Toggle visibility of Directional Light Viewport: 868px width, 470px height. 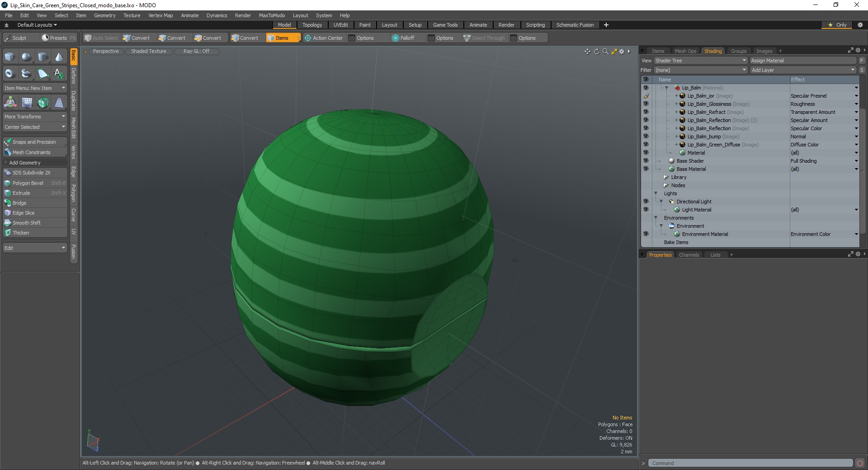click(646, 202)
